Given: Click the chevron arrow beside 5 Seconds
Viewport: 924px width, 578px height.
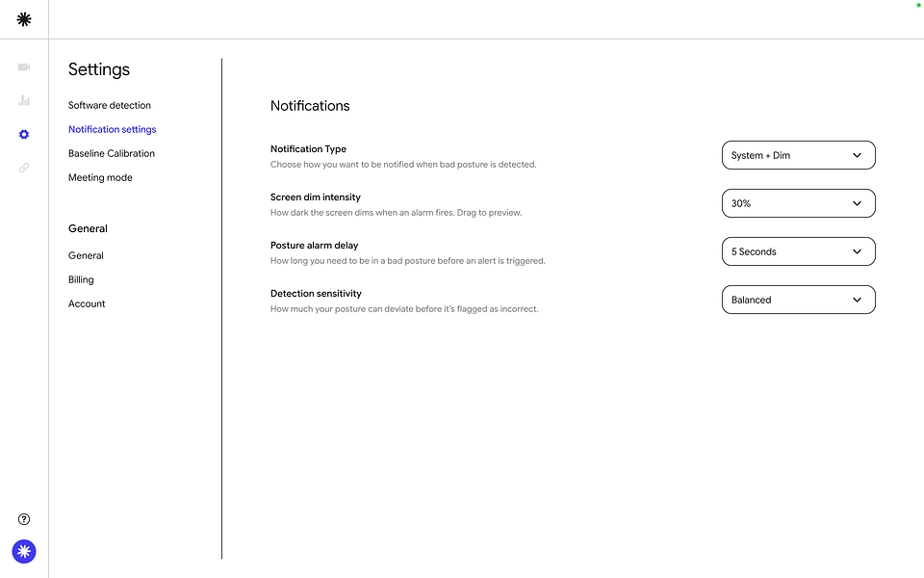Looking at the screenshot, I should [857, 251].
